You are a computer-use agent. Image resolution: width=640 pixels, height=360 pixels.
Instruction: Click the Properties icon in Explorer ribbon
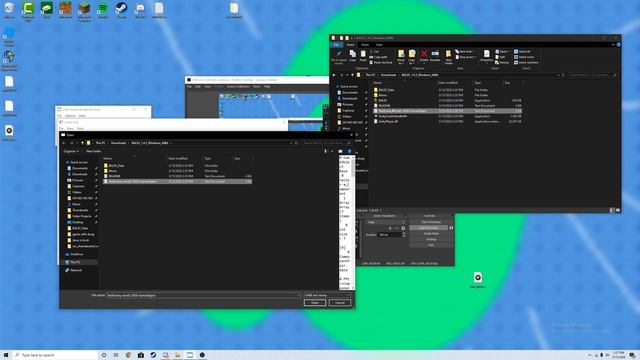487,56
